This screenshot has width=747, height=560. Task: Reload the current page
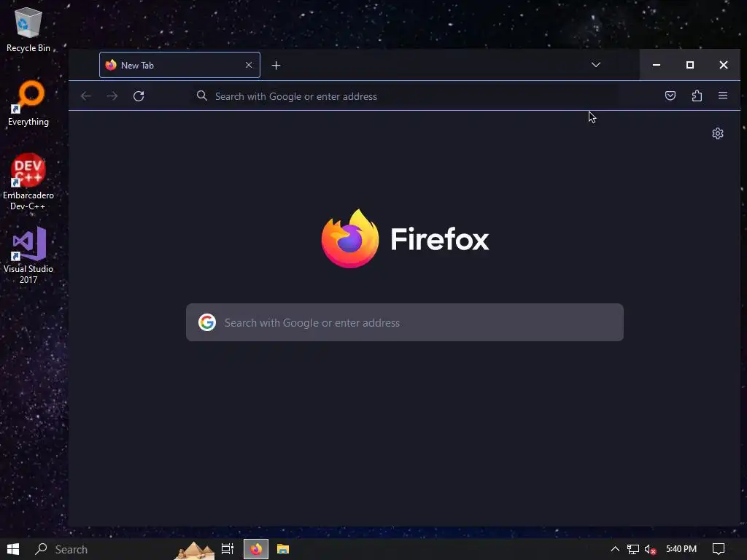click(139, 96)
